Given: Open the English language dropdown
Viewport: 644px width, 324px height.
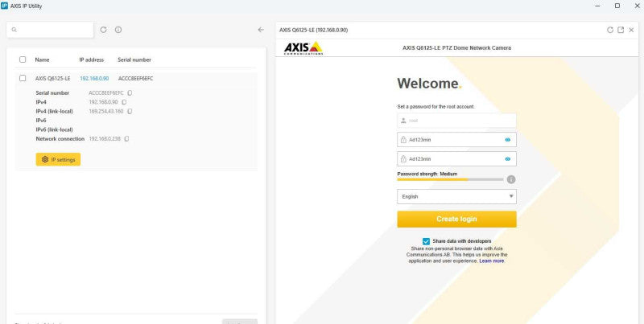Looking at the screenshot, I should (x=456, y=196).
